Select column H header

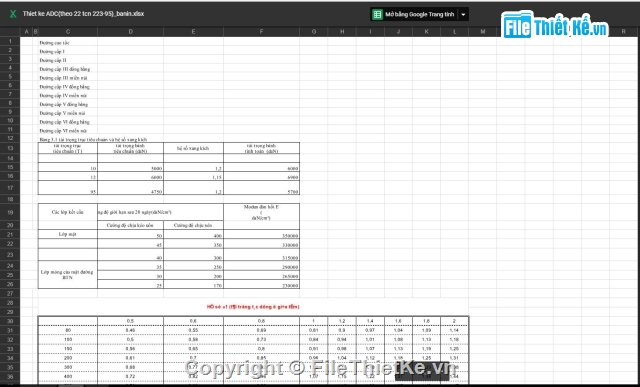click(x=342, y=31)
